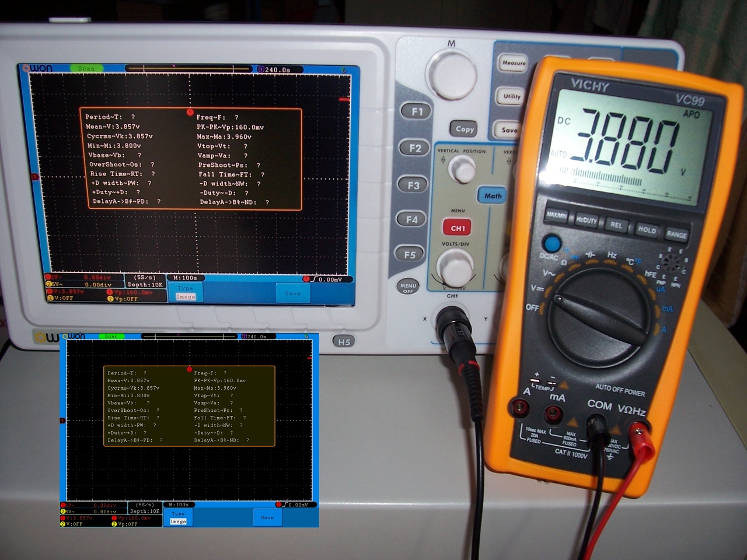Tap the REL button on the multimeter
The width and height of the screenshot is (747, 560).
click(x=616, y=225)
